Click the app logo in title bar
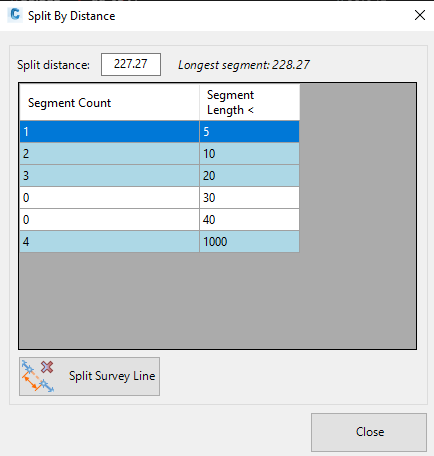 pos(15,15)
